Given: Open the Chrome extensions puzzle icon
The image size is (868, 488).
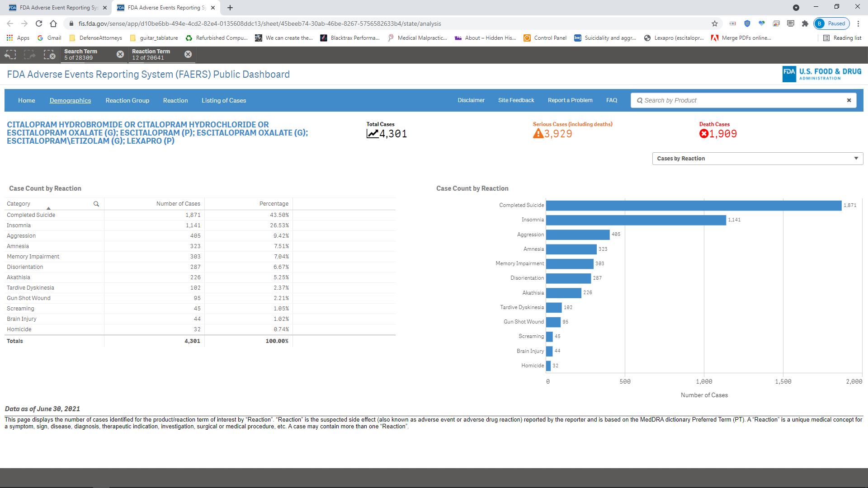Looking at the screenshot, I should tap(805, 23).
